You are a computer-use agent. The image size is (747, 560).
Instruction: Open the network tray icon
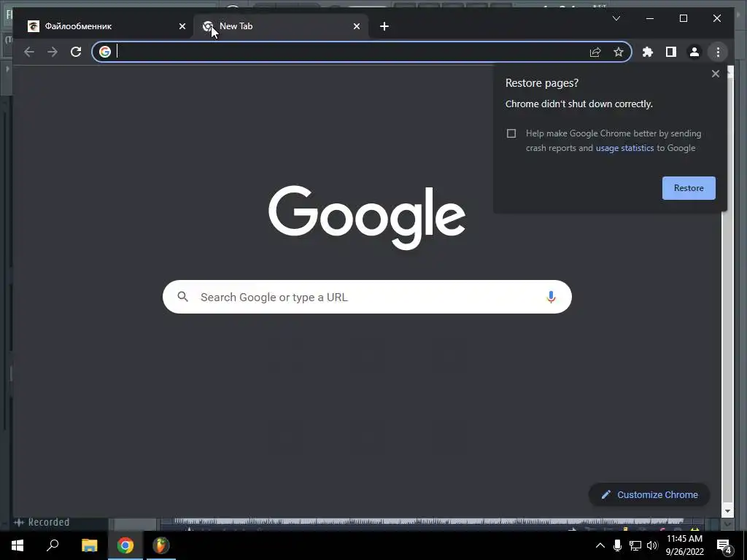point(635,545)
